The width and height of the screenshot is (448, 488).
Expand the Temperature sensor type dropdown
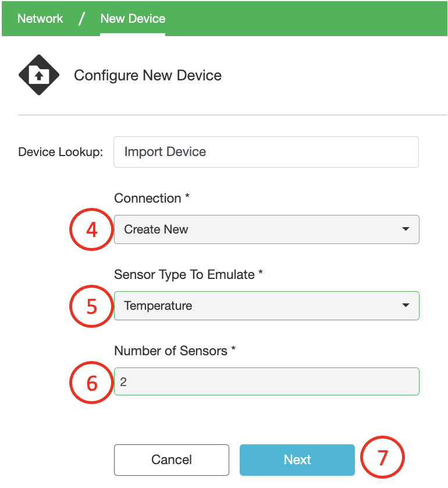click(266, 306)
